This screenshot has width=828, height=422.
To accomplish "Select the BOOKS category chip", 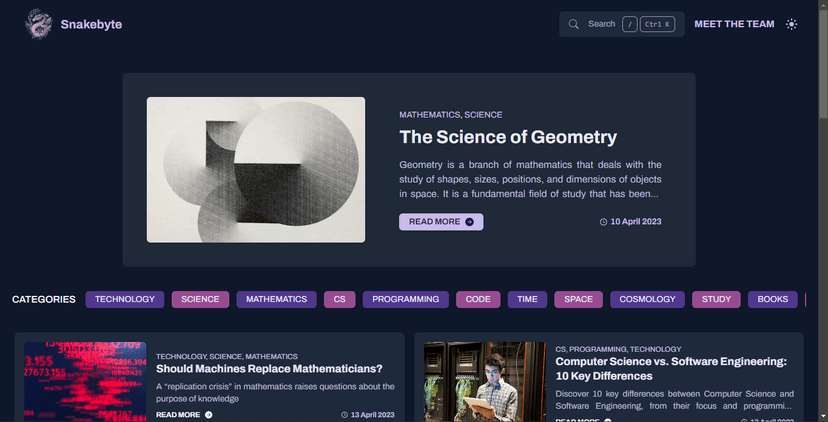I will [773, 299].
